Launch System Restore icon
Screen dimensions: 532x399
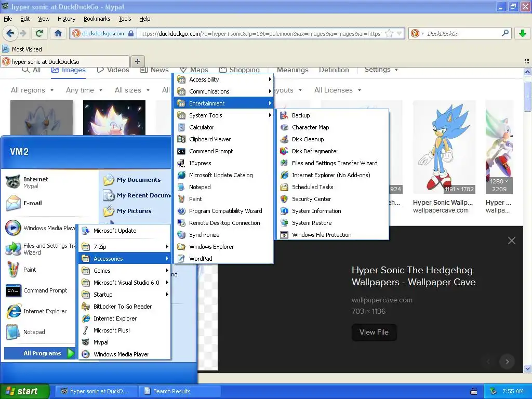coord(284,222)
